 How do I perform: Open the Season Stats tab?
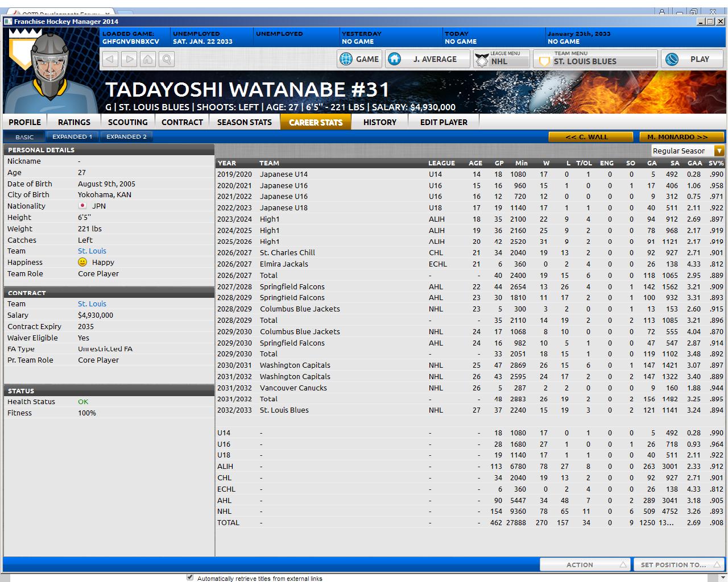(x=245, y=122)
